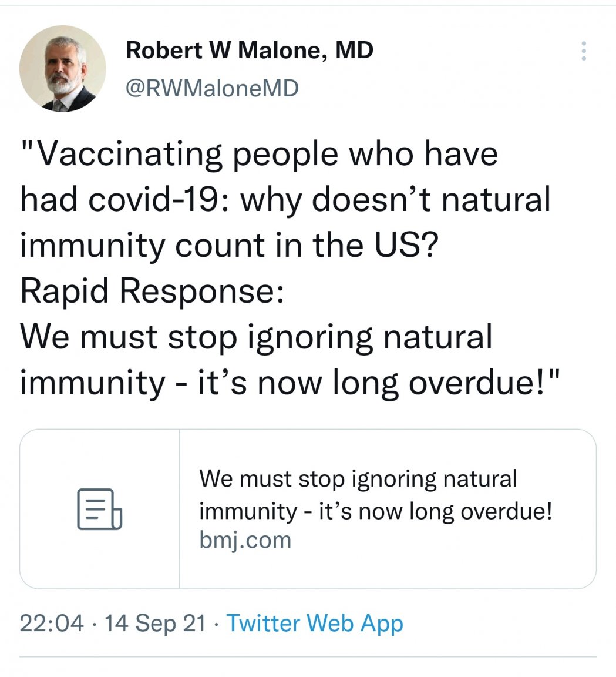Click the second line of the card headline
616x677 pixels.
[x=376, y=511]
